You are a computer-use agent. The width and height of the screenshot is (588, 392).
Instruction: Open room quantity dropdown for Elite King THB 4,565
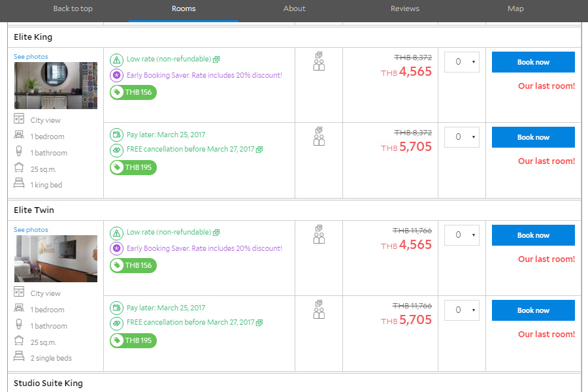(x=462, y=62)
